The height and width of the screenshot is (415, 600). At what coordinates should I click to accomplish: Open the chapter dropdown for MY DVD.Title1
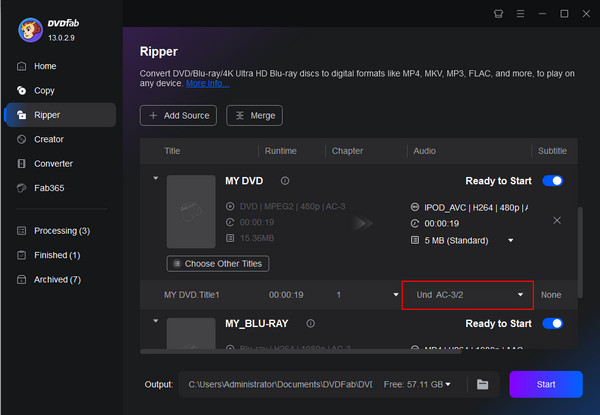[396, 295]
